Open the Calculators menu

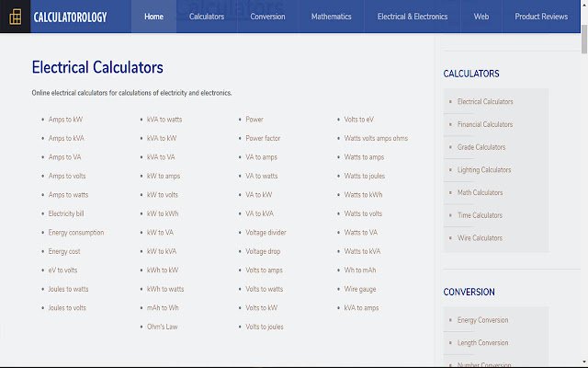point(207,17)
